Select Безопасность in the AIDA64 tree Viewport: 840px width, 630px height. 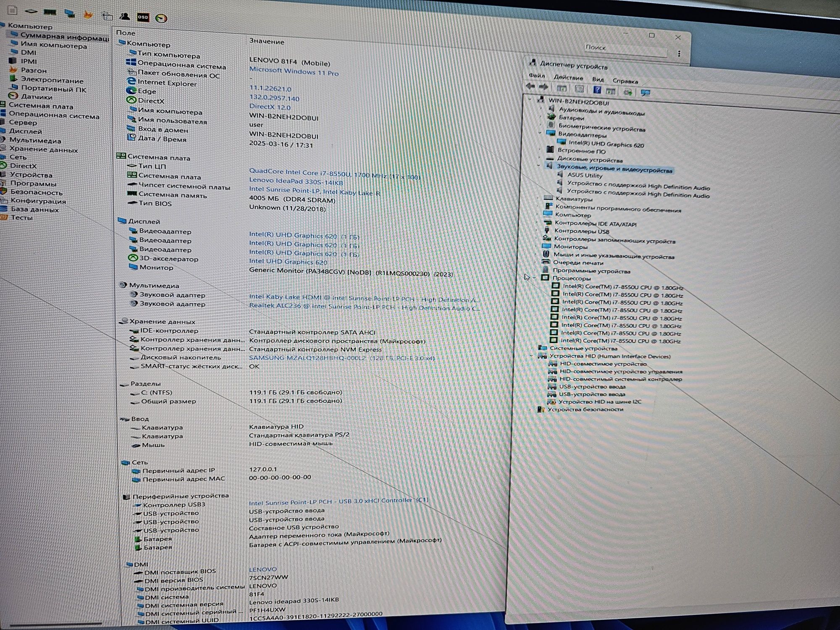[x=36, y=192]
